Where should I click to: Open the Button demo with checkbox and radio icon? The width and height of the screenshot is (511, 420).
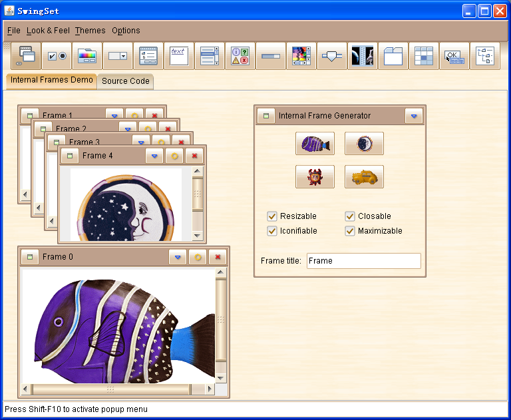click(57, 56)
